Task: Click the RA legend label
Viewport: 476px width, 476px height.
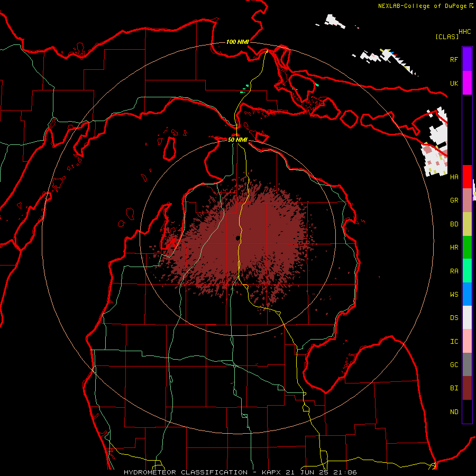Action: click(x=454, y=271)
